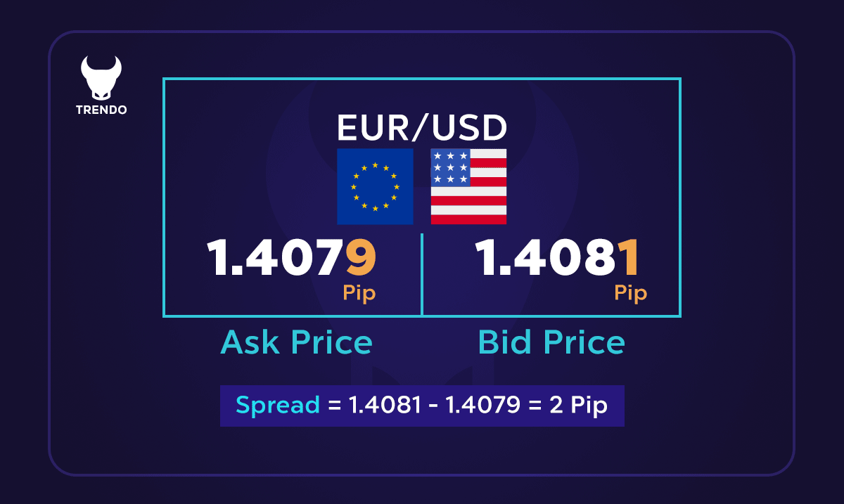Viewport: 844px width, 504px height.
Task: Click the Trendo bull head logo
Action: tap(101, 78)
